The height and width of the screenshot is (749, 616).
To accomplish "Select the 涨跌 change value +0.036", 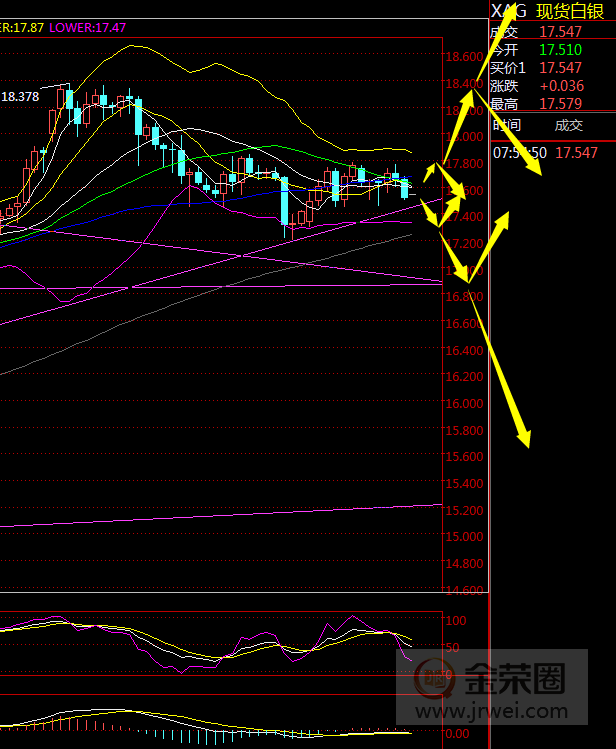I will 562,86.
